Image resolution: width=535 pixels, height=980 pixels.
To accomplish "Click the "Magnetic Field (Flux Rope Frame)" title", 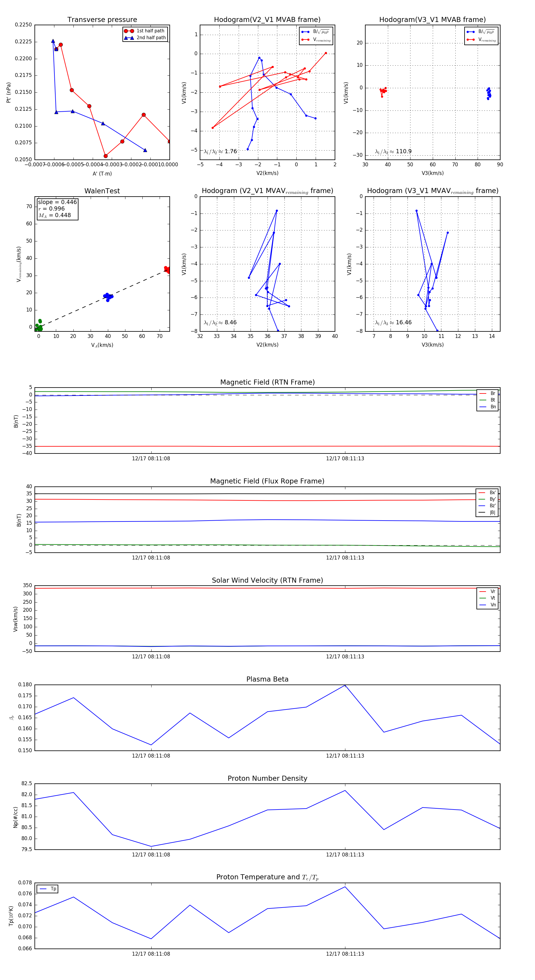I will (x=267, y=481).
